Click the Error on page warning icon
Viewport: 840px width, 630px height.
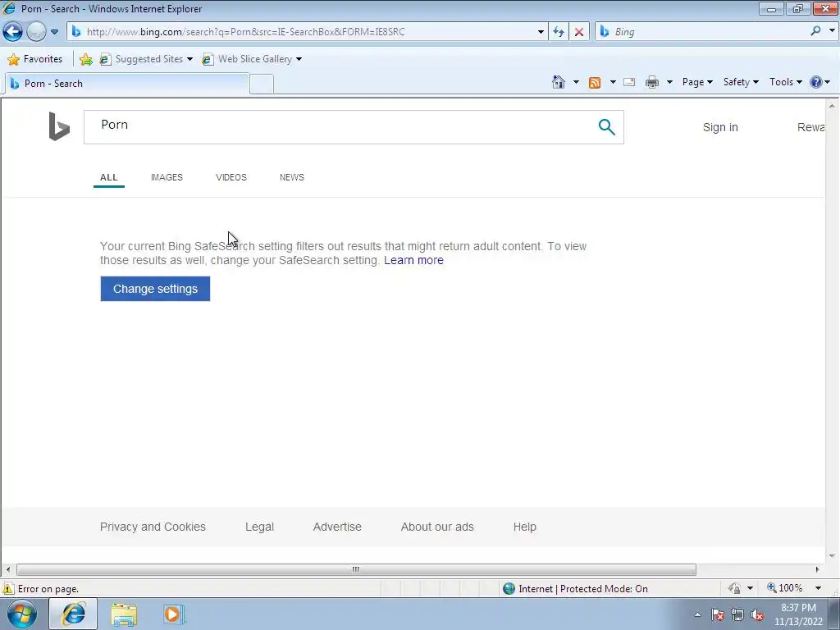(8, 588)
